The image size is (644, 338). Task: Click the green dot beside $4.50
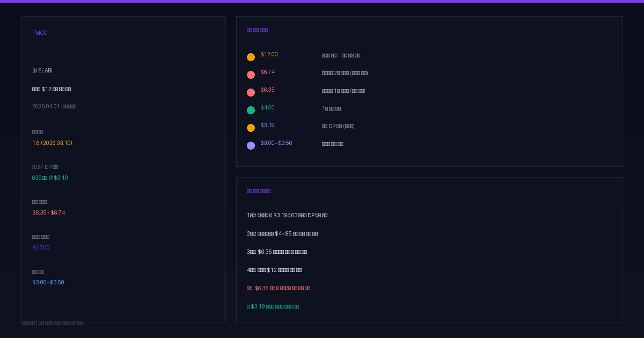pos(251,111)
